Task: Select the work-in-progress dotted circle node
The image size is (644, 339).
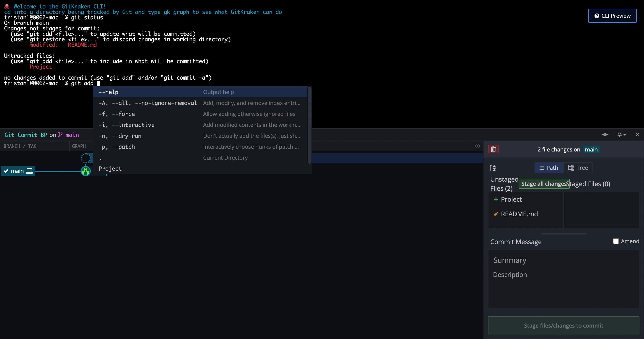Action: (86, 158)
